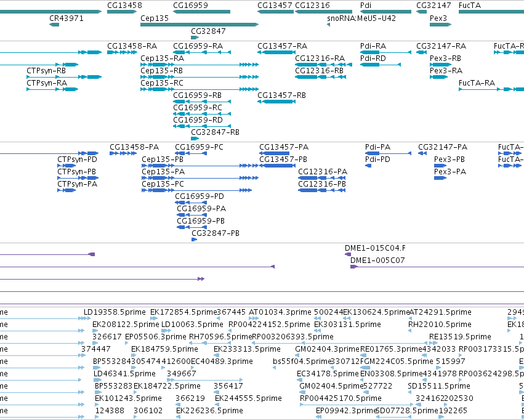The height and width of the screenshot is (420, 524).
Task: Select the CTPsyn-PB protein label
Action: (76, 172)
